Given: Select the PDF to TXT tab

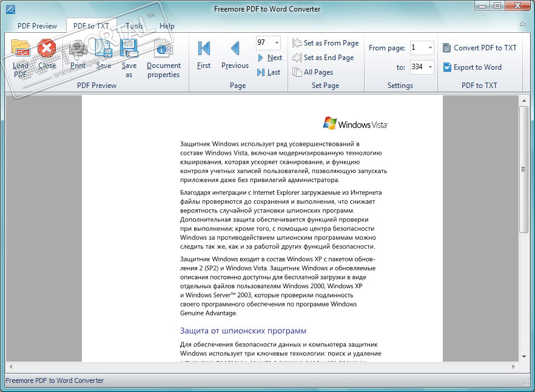Looking at the screenshot, I should pos(91,26).
